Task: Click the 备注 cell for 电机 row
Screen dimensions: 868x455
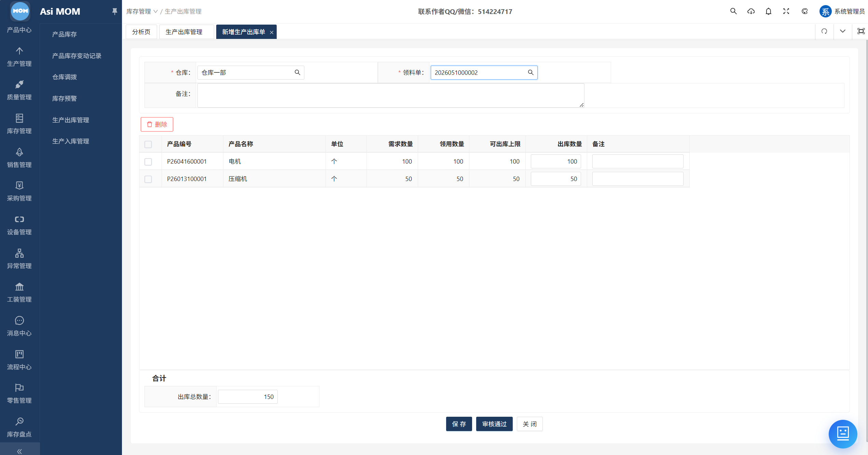Action: click(638, 161)
